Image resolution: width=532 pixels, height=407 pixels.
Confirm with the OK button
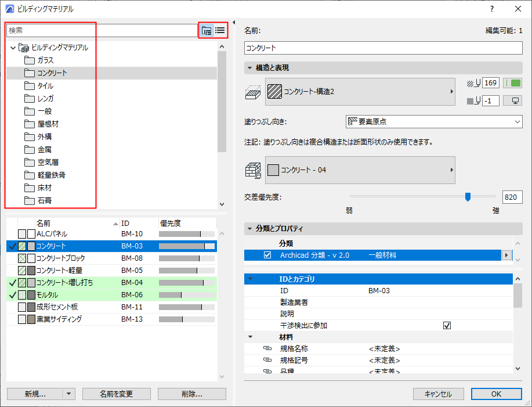[497, 394]
